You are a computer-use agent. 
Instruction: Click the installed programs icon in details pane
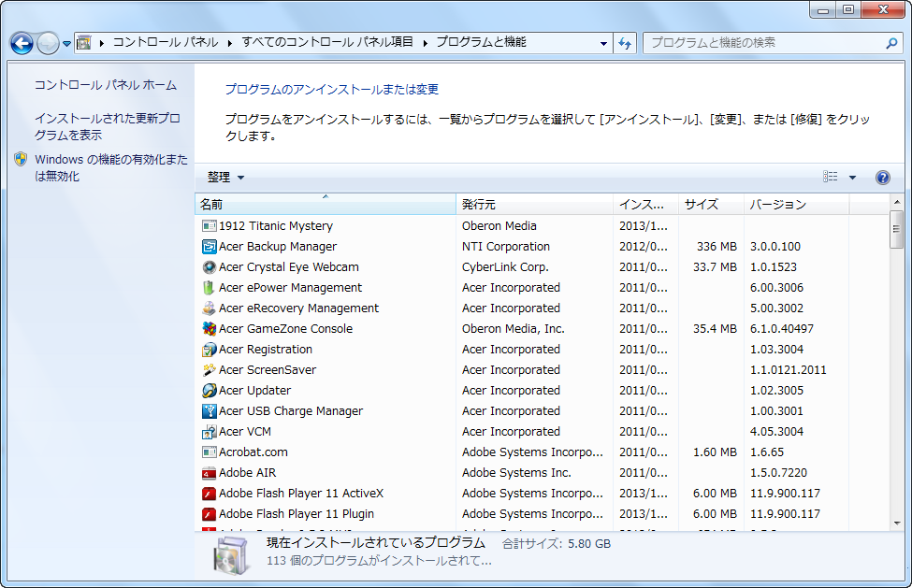[231, 555]
